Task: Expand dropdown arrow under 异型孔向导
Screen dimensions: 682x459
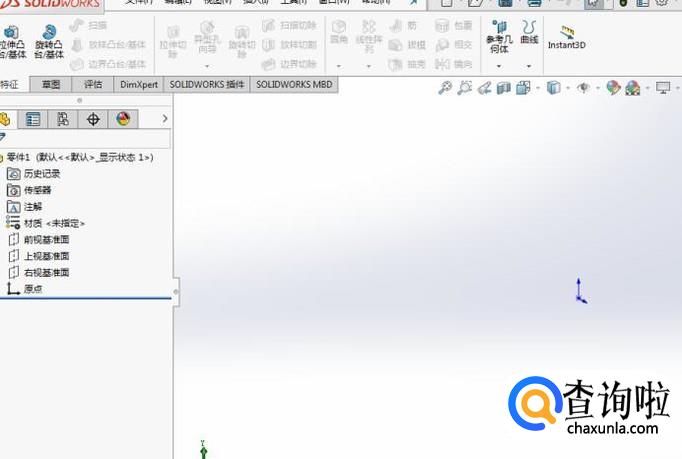Action: pos(207,66)
